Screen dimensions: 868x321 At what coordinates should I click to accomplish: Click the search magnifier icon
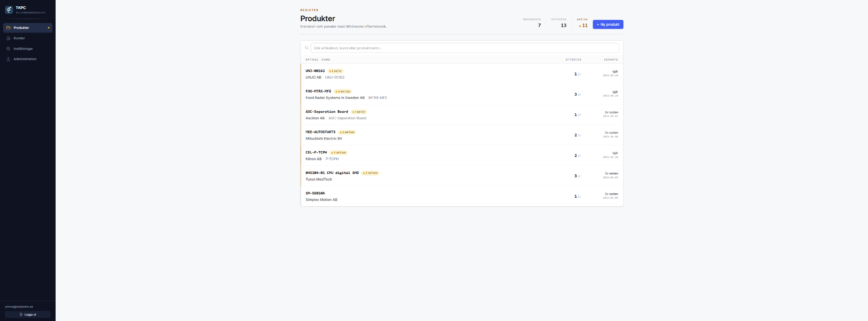coord(307,48)
